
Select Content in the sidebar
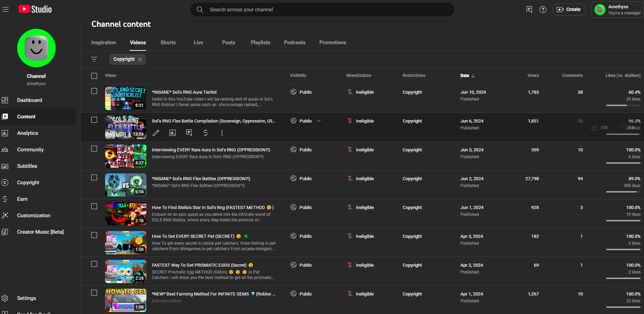(x=38, y=117)
